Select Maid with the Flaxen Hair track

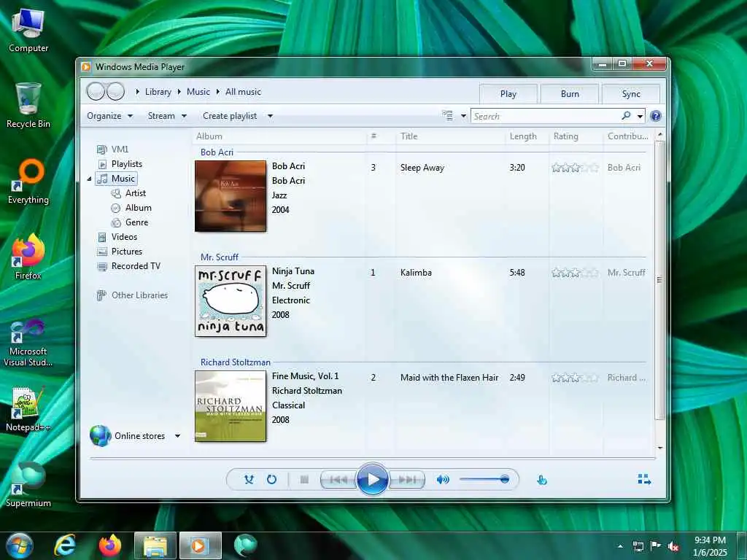click(449, 378)
